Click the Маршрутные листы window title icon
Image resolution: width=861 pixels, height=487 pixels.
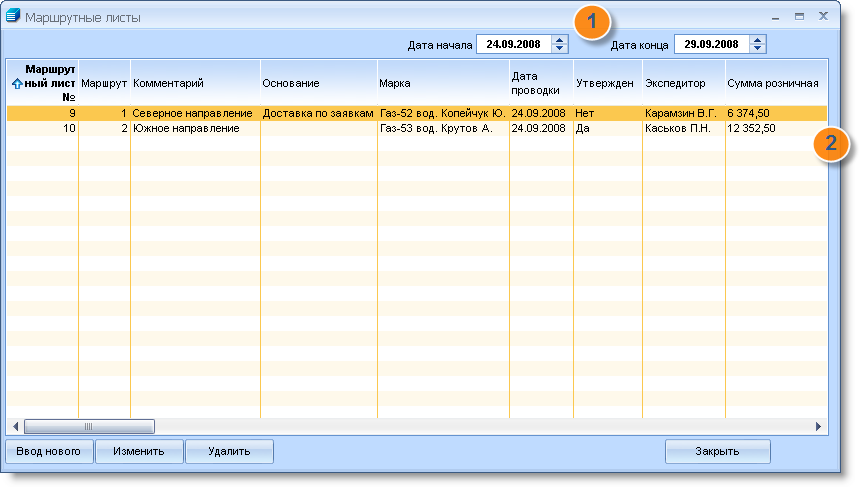[13, 16]
